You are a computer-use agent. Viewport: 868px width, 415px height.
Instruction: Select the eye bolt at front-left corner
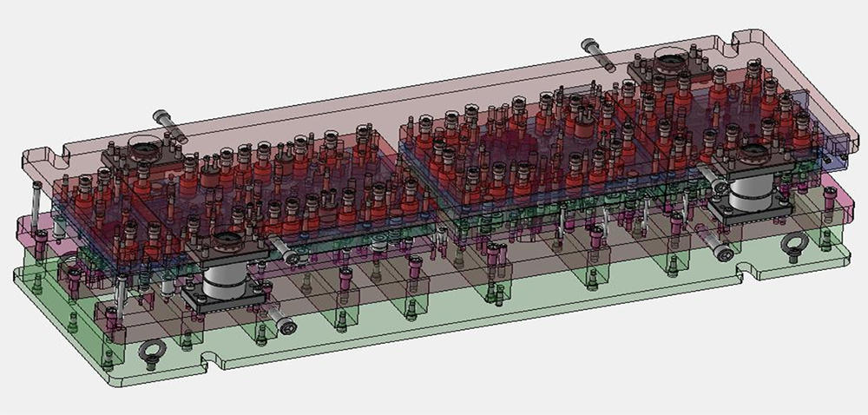[153, 350]
